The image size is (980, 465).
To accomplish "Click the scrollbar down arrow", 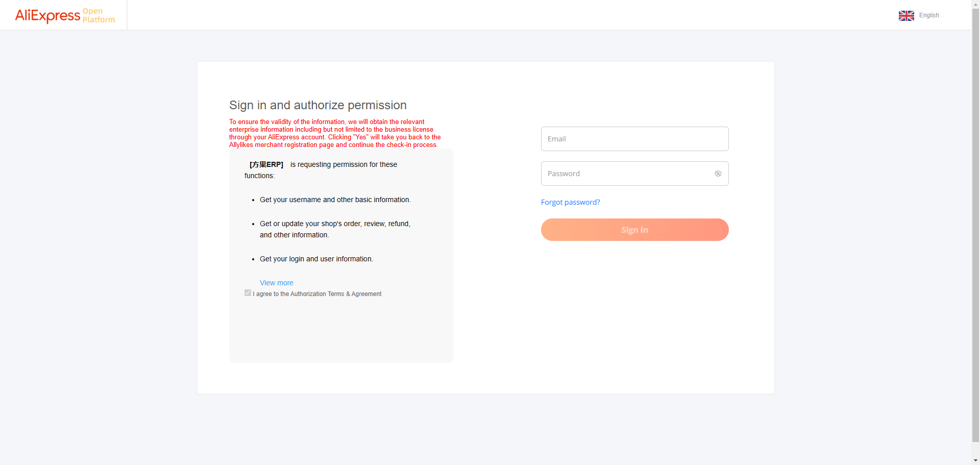I will pyautogui.click(x=975, y=460).
